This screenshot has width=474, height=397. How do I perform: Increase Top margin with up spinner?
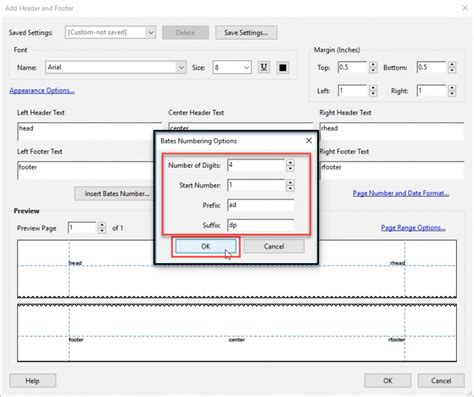[x=373, y=65]
